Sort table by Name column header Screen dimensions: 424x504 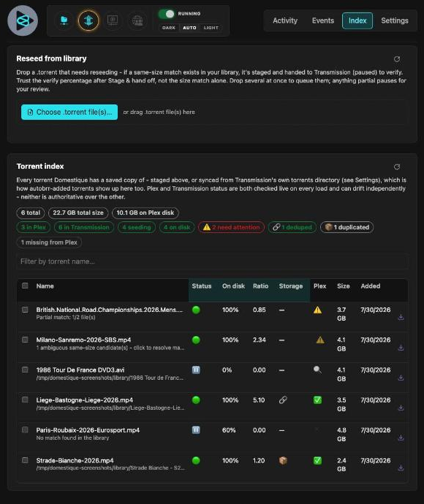coord(45,286)
